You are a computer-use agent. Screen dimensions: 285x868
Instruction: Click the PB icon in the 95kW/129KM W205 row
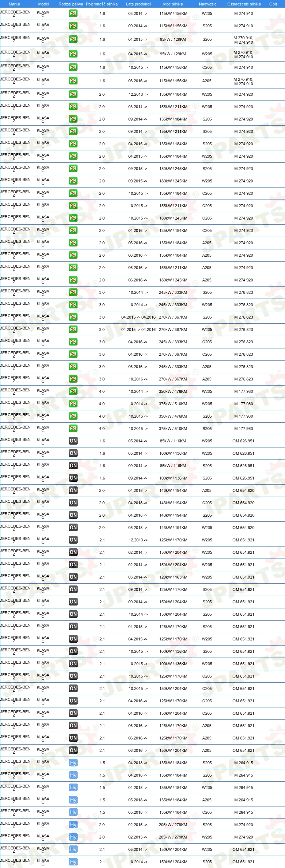pos(73,54)
